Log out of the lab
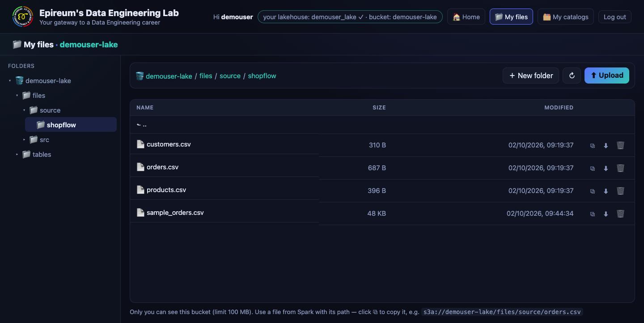Image resolution: width=644 pixels, height=323 pixels. [615, 17]
